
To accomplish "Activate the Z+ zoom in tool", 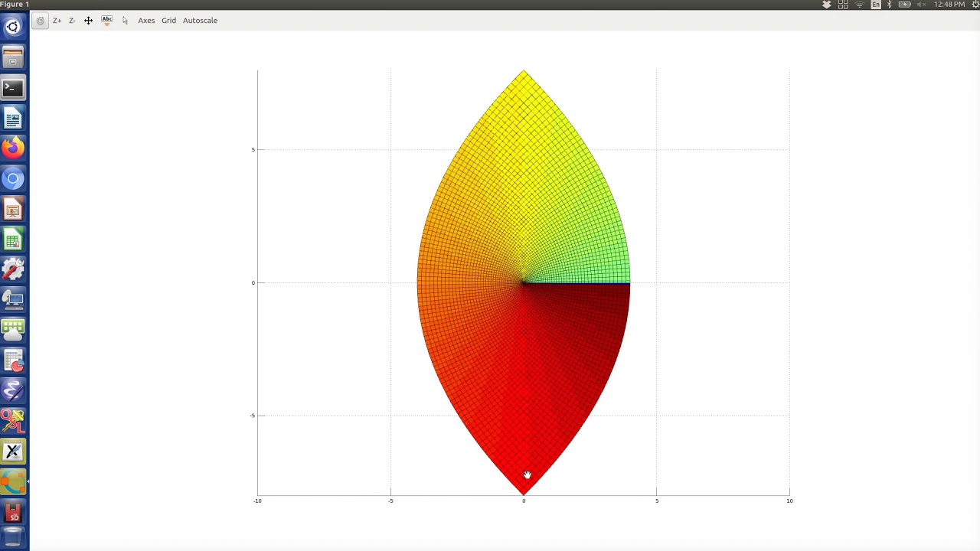I will pyautogui.click(x=57, y=21).
